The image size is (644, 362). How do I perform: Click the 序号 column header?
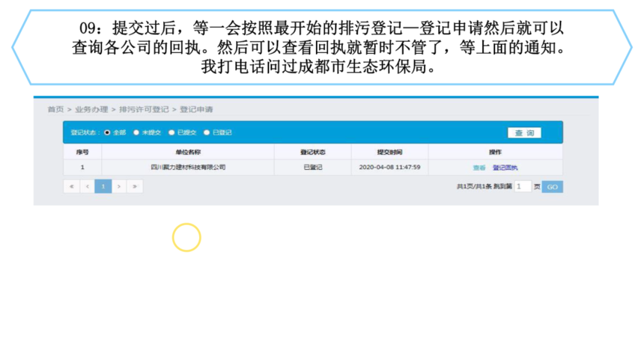pyautogui.click(x=82, y=153)
